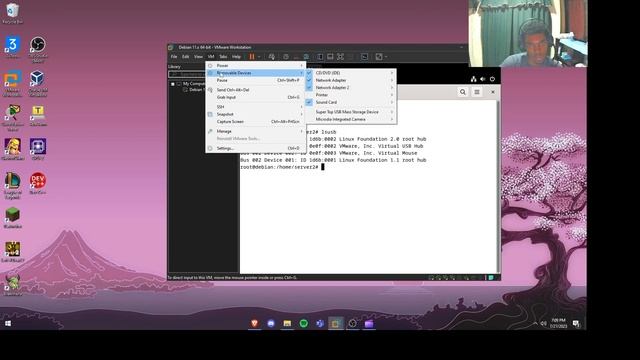Image resolution: width=640 pixels, height=360 pixels.
Task: Open VirtualBox desktop shortcut
Action: click(38, 83)
